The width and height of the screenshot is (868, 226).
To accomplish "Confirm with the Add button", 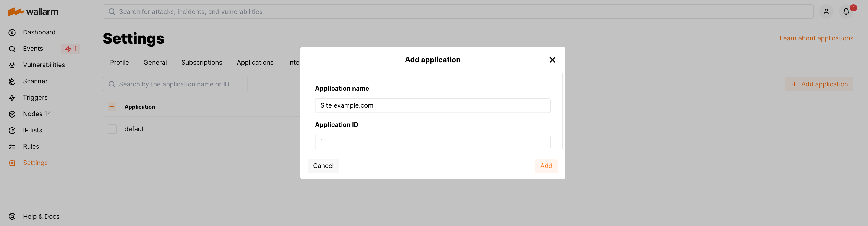I will pyautogui.click(x=546, y=166).
